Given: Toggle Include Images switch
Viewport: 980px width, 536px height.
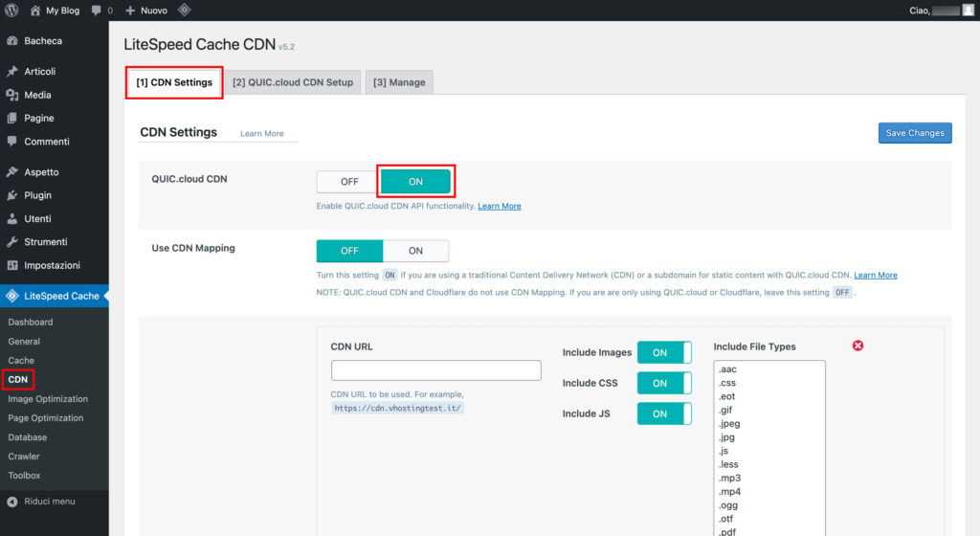Looking at the screenshot, I should [x=664, y=352].
